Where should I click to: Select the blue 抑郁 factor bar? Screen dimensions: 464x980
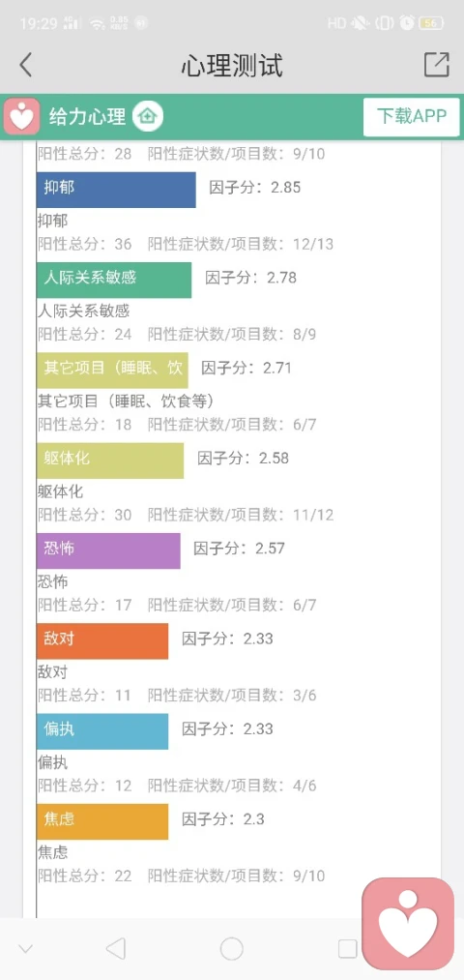(x=116, y=190)
